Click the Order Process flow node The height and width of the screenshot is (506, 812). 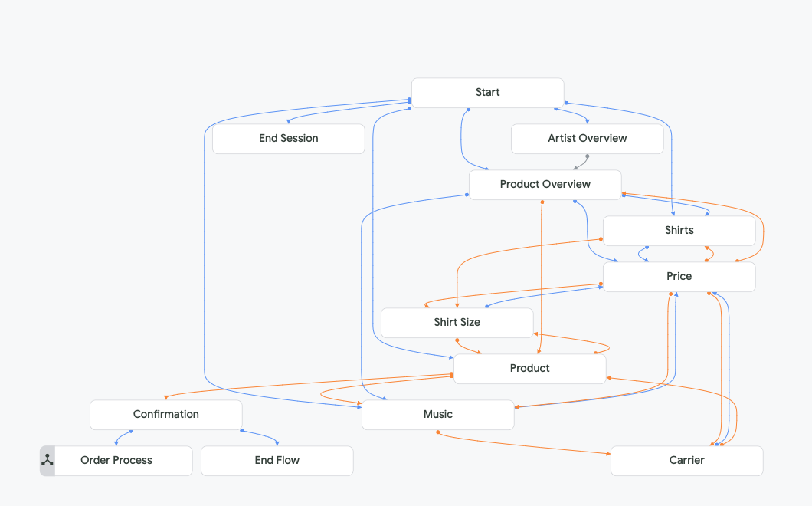pyautogui.click(x=116, y=461)
